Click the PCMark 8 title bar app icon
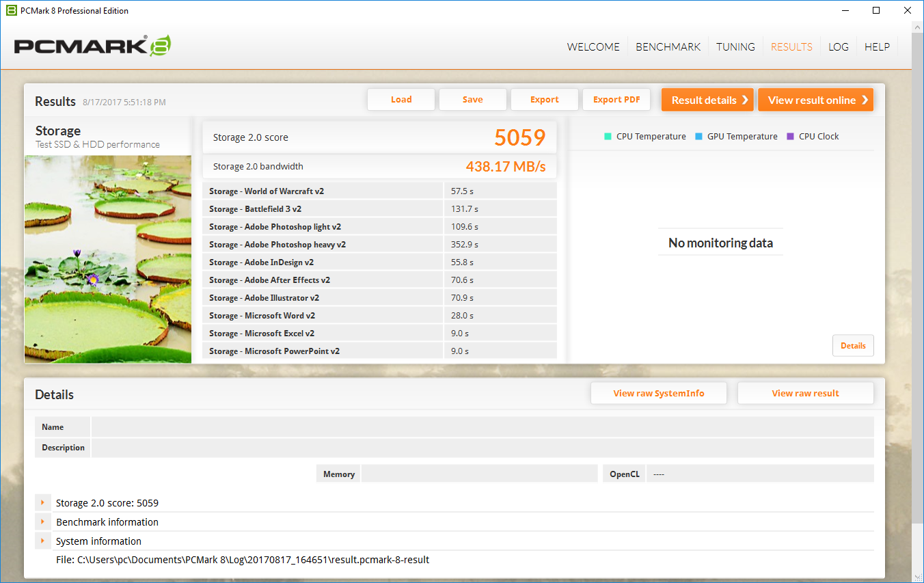 [x=11, y=10]
